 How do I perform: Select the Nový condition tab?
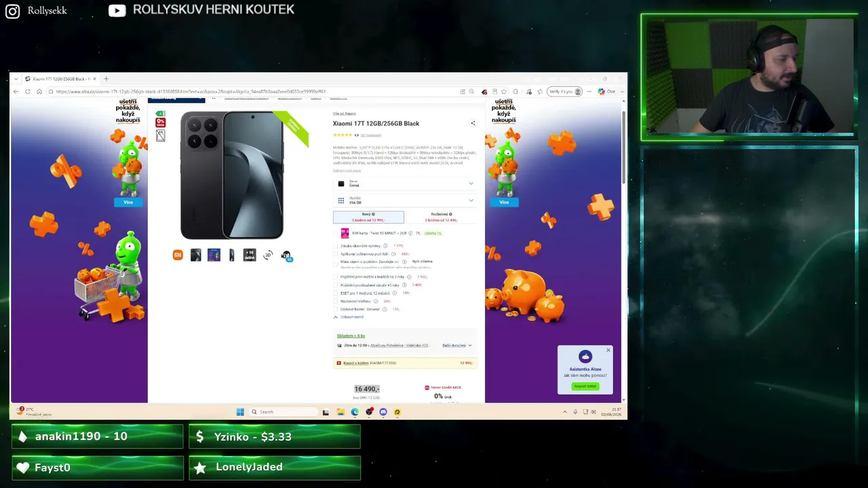368,217
